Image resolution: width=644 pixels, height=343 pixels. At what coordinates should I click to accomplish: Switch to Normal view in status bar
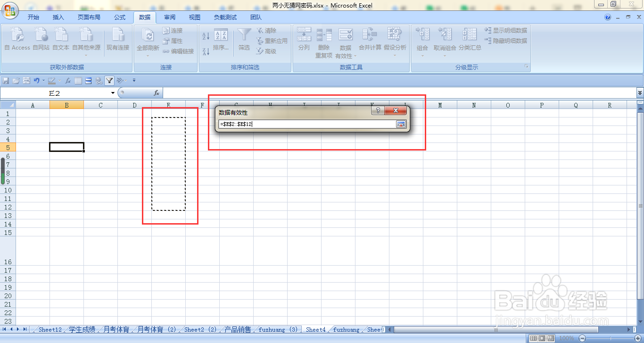coord(533,338)
